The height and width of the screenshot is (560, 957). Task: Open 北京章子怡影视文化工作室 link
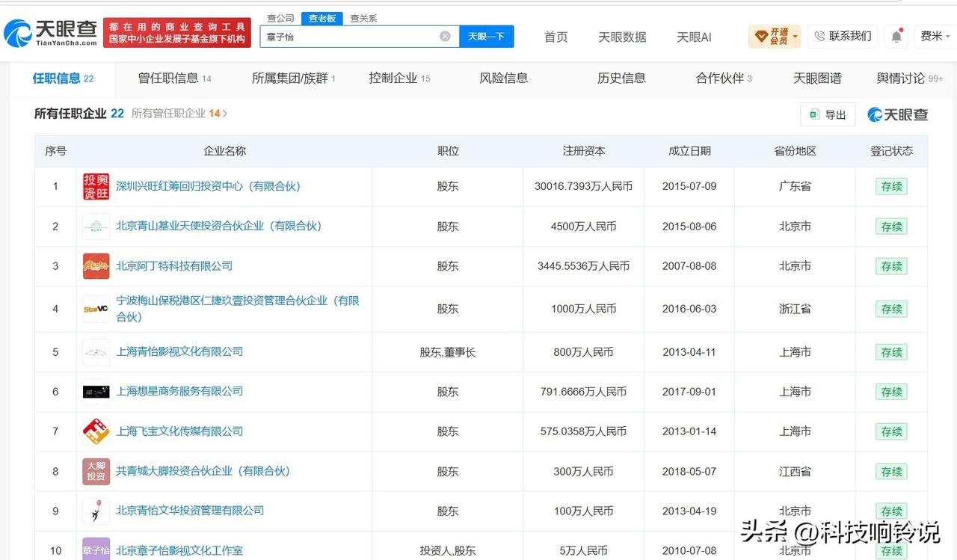179,551
